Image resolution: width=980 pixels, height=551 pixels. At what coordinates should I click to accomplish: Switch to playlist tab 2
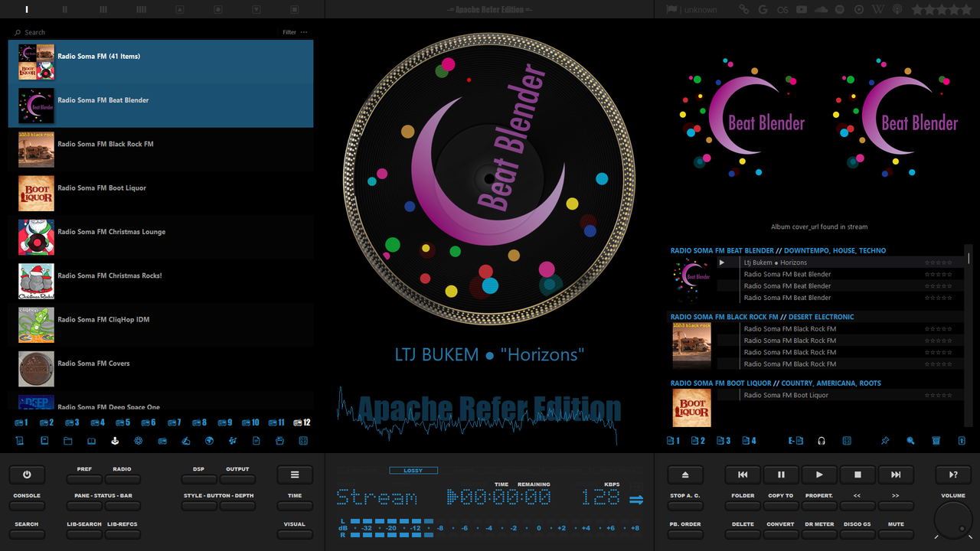698,441
